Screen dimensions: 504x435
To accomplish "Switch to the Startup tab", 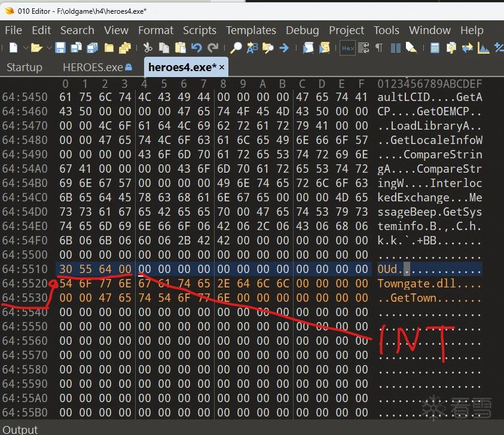I will [25, 67].
